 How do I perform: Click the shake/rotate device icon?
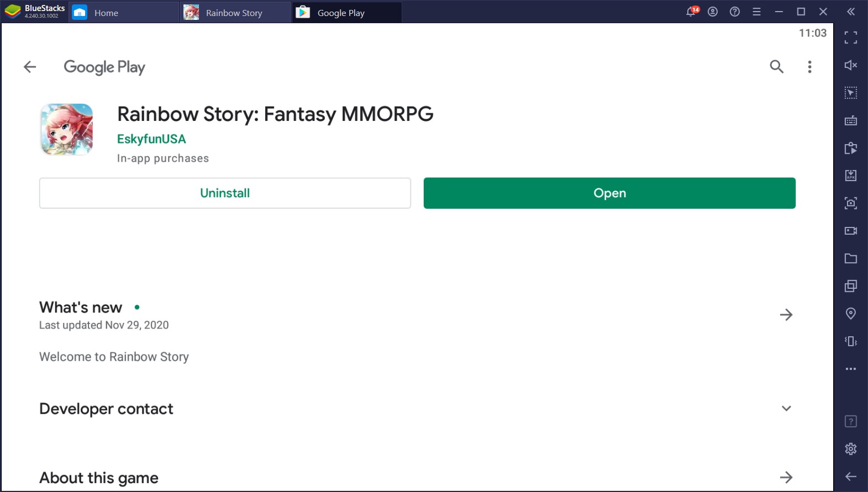click(x=851, y=341)
